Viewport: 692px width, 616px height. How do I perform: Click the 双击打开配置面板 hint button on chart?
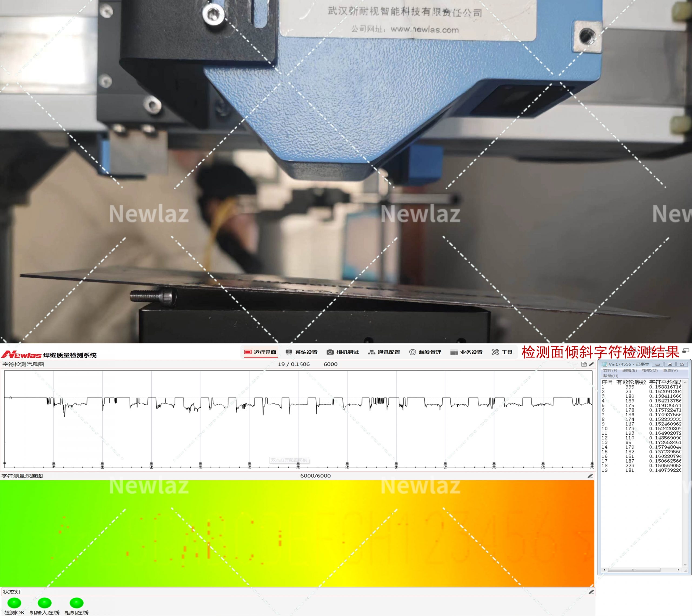(x=289, y=460)
